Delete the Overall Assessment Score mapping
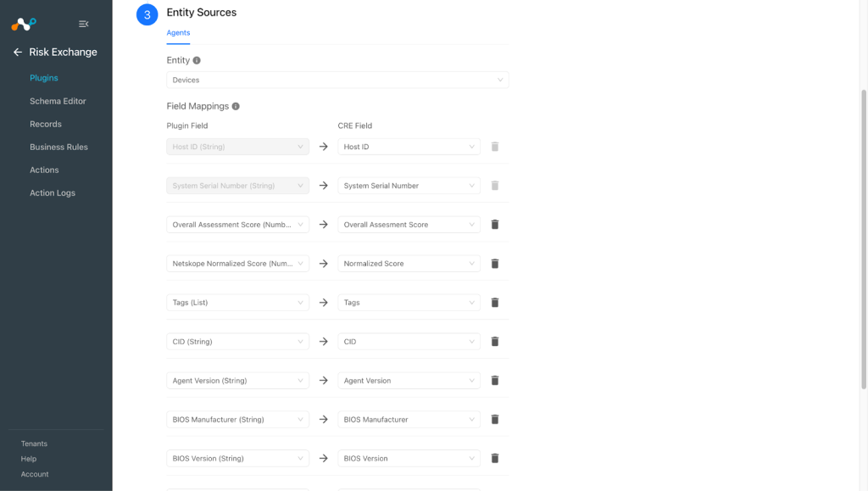This screenshot has height=491, width=868. tap(495, 225)
